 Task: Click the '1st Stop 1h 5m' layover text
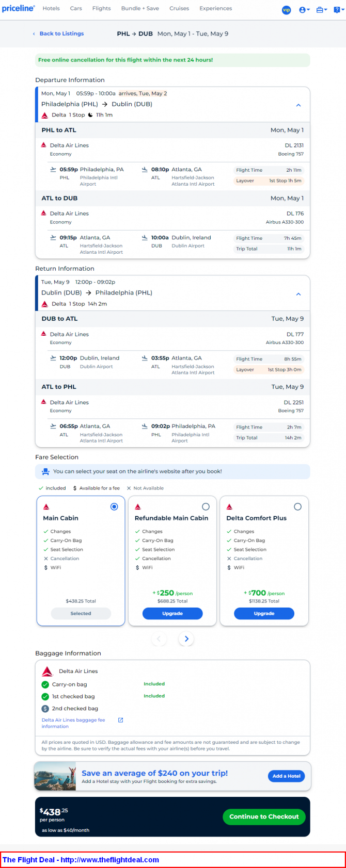pyautogui.click(x=285, y=181)
